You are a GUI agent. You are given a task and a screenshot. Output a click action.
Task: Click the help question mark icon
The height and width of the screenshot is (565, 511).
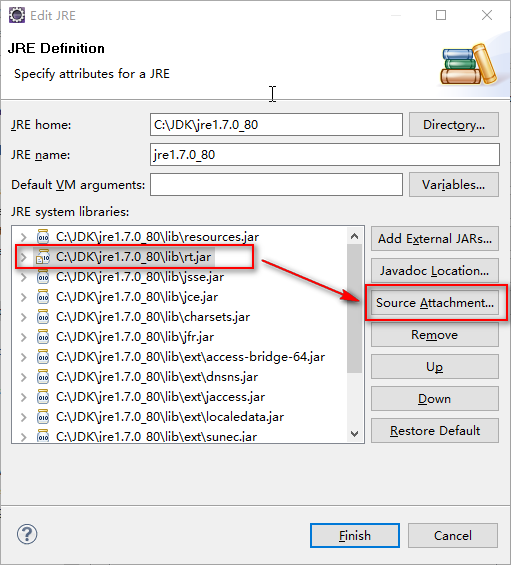(x=27, y=534)
